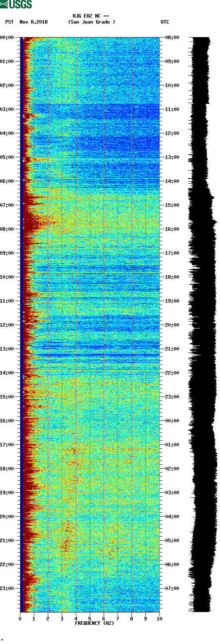Click the 1 Hz frequency tick label
The image size is (220, 644).
(x=34, y=619)
